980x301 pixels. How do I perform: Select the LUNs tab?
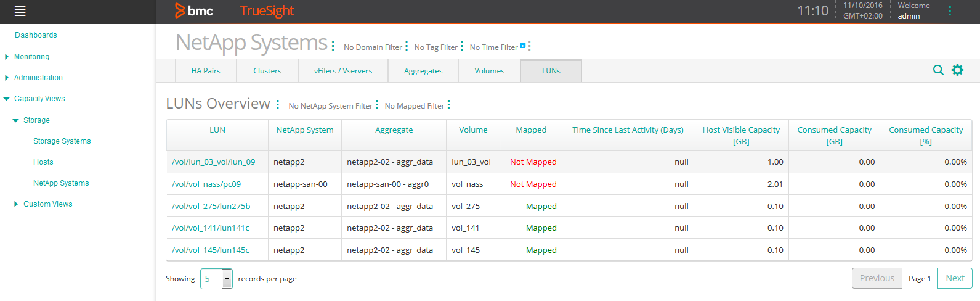click(x=551, y=71)
